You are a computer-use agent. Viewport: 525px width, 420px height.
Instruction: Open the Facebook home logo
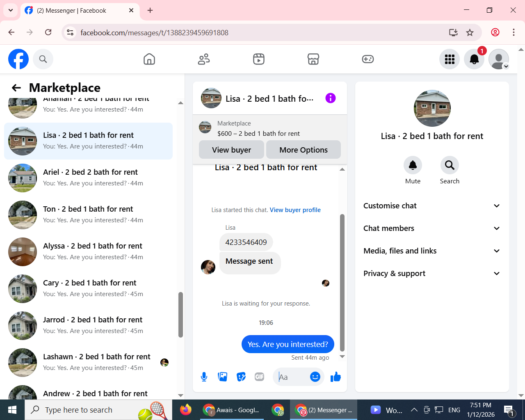[x=18, y=59]
